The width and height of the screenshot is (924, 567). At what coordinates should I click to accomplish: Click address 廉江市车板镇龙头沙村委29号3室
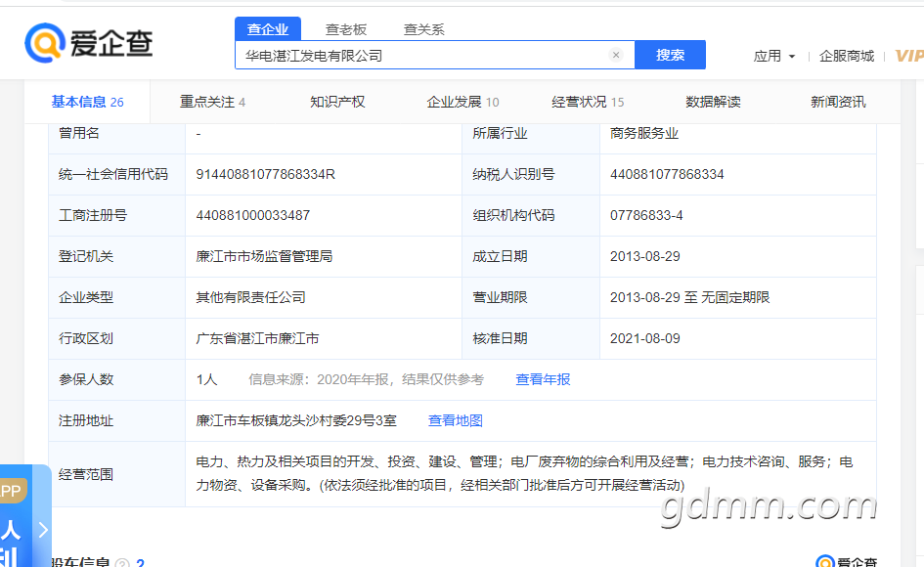tap(296, 420)
